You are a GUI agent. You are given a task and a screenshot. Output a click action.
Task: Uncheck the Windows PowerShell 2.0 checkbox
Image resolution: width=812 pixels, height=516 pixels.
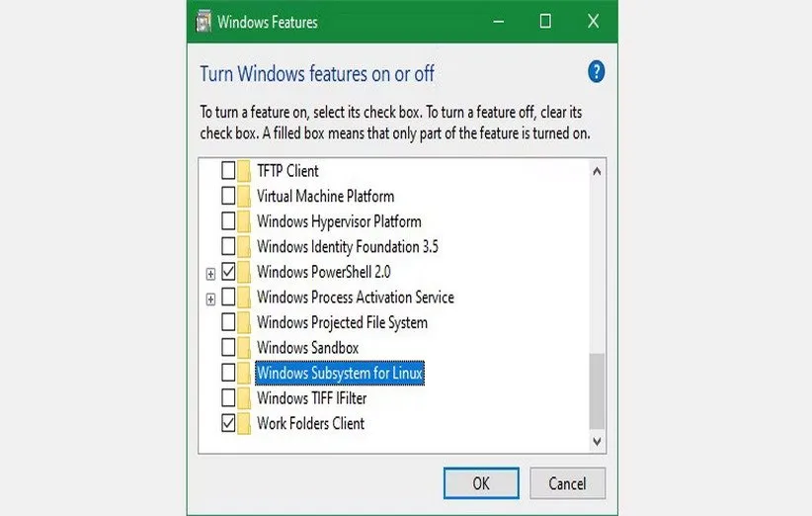coord(228,272)
